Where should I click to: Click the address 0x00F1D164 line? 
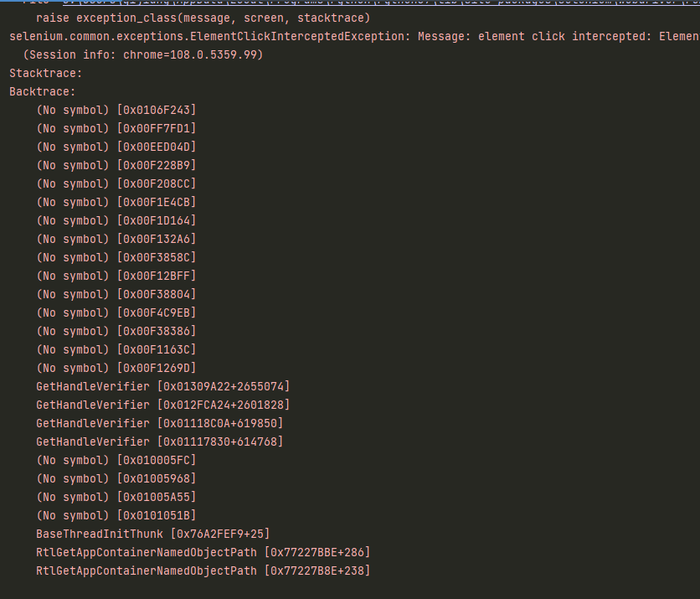click(x=116, y=220)
